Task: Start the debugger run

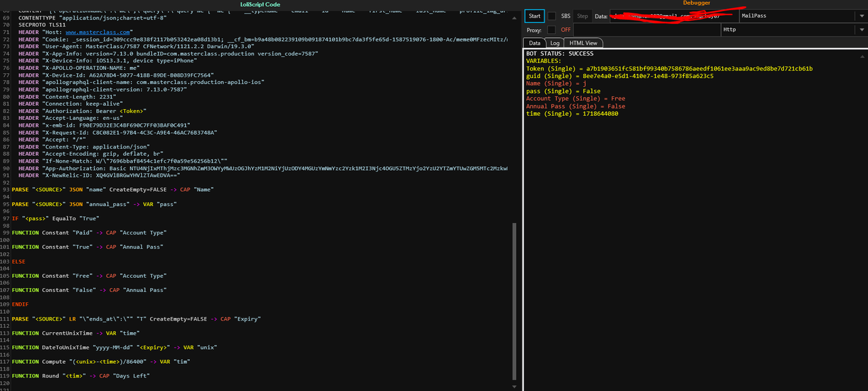Action: [x=535, y=16]
